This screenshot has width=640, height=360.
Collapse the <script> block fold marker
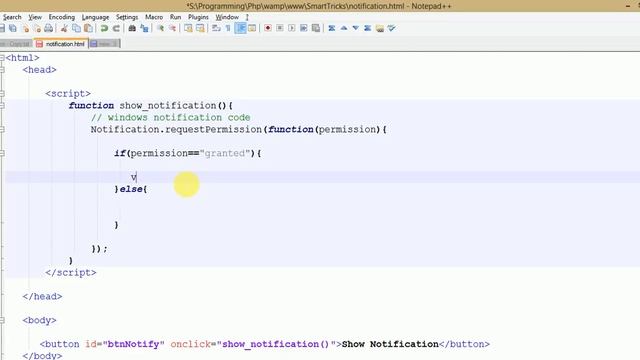click(x=2, y=94)
